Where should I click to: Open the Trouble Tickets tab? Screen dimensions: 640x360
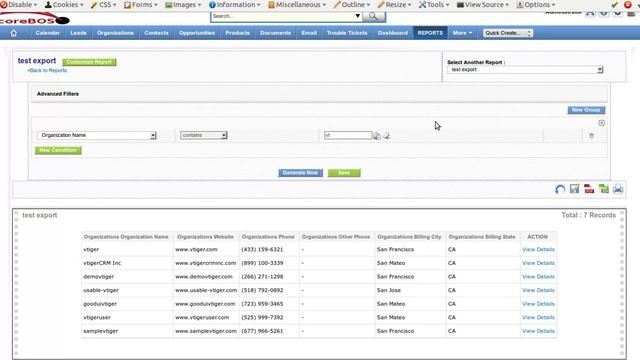tap(347, 33)
